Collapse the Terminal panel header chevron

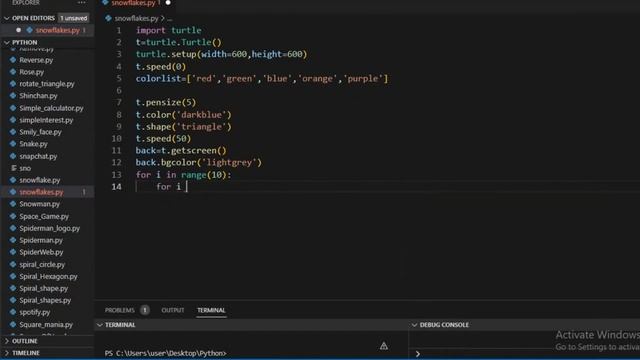100,325
